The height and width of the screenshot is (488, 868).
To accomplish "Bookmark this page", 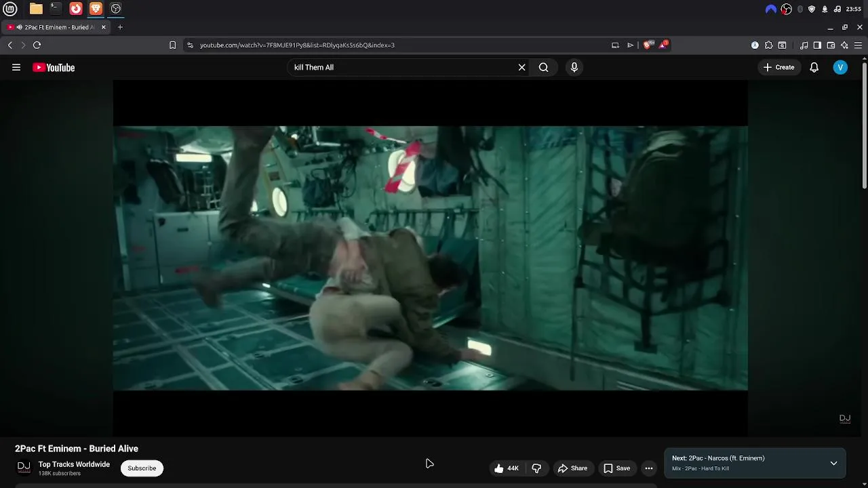I will (x=173, y=45).
